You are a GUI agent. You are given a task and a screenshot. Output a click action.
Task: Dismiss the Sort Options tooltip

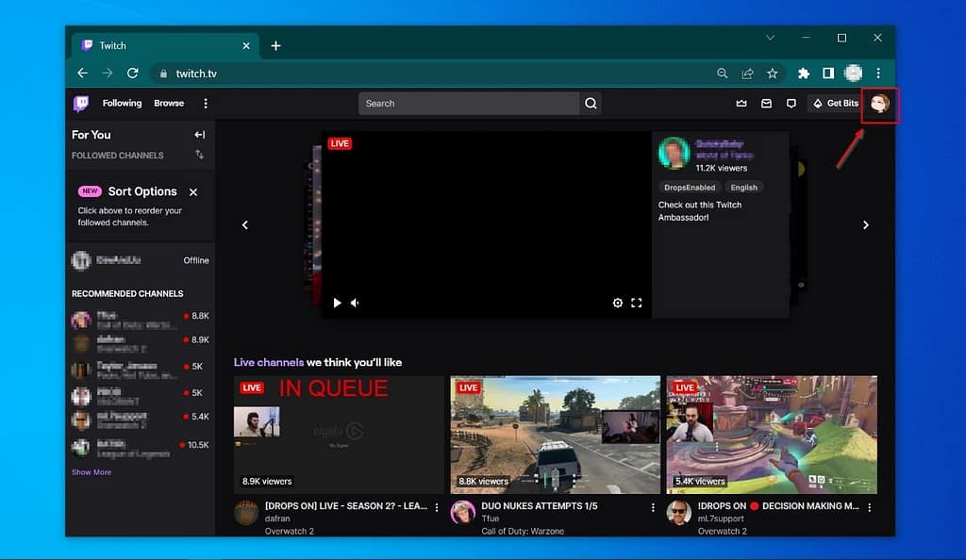click(193, 192)
